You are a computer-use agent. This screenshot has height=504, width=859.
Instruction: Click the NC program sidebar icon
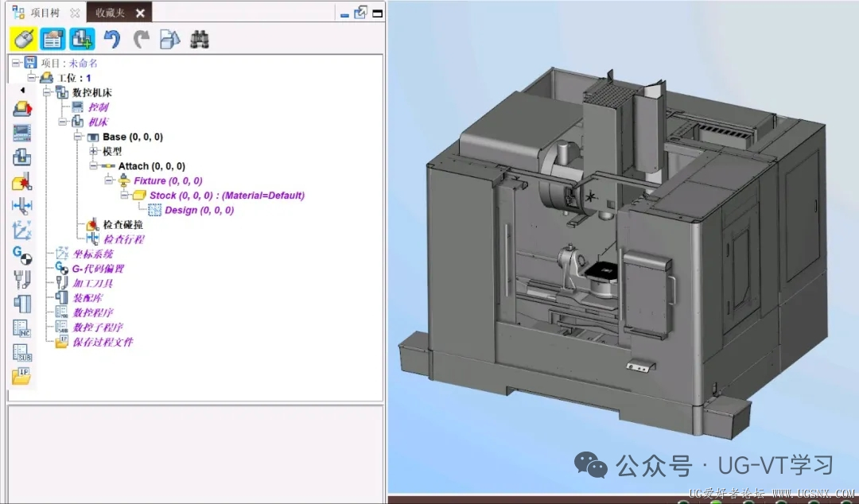(22, 328)
